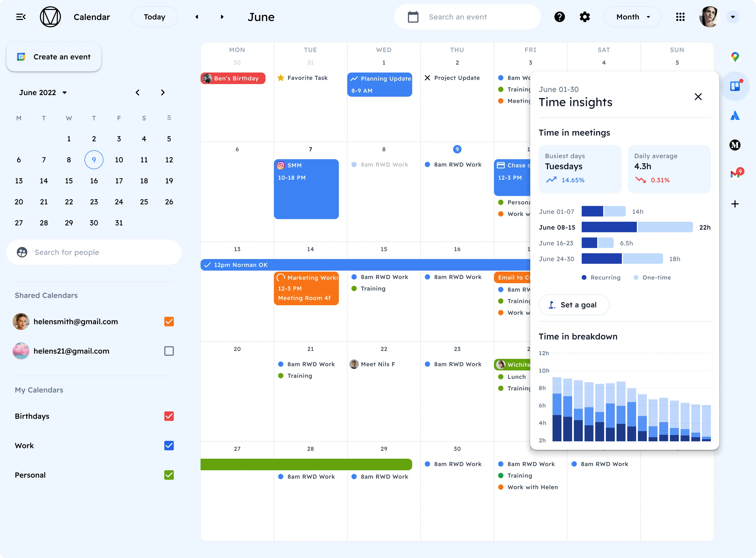Open the account dropdown arrow beside avatar
The width and height of the screenshot is (756, 558).
click(733, 17)
